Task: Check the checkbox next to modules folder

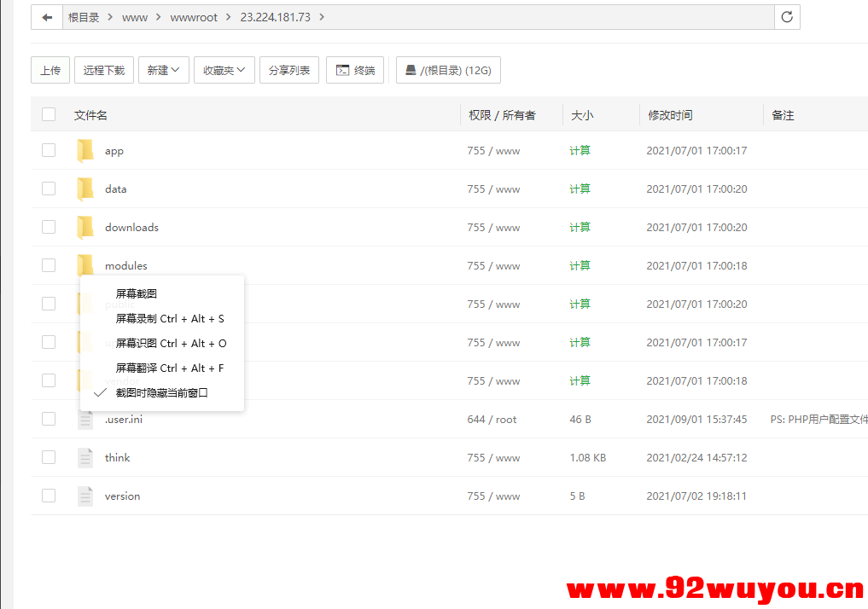Action: point(49,264)
